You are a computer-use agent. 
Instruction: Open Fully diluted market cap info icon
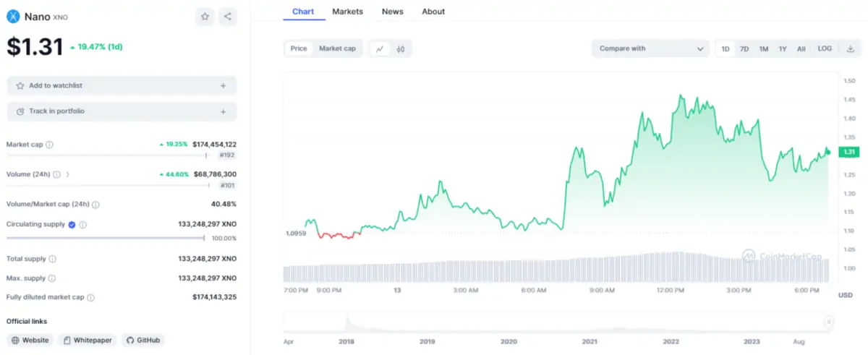click(91, 297)
